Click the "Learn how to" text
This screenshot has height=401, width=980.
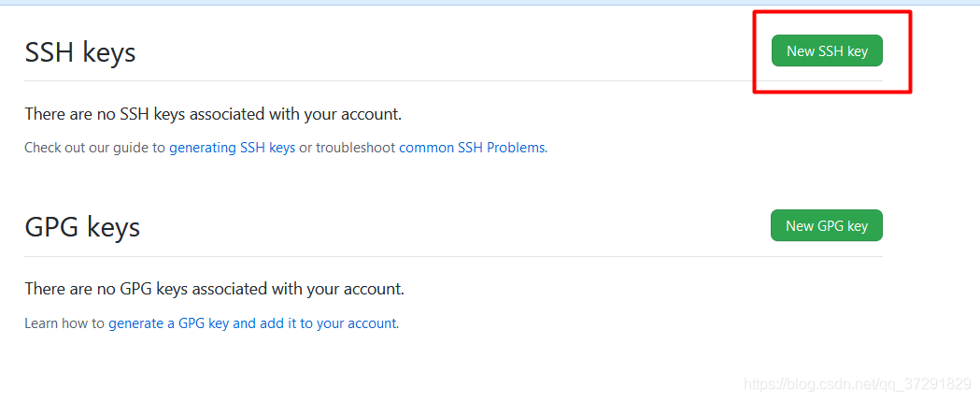click(64, 323)
